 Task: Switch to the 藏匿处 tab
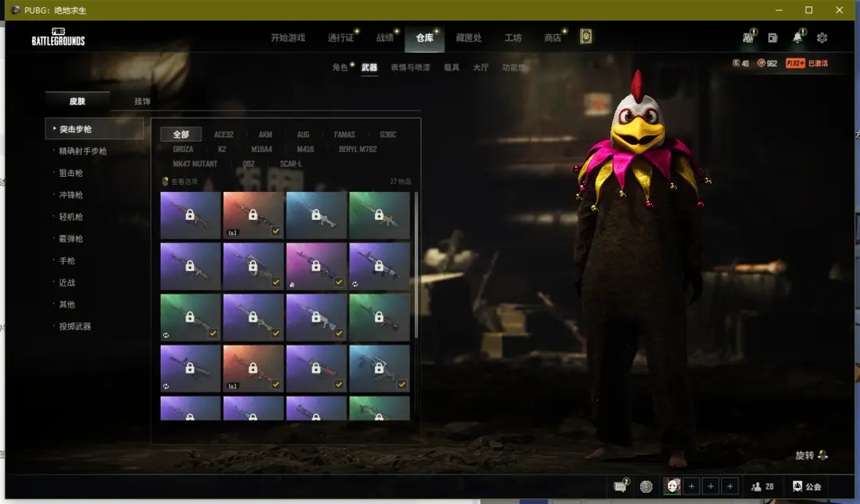coord(468,38)
